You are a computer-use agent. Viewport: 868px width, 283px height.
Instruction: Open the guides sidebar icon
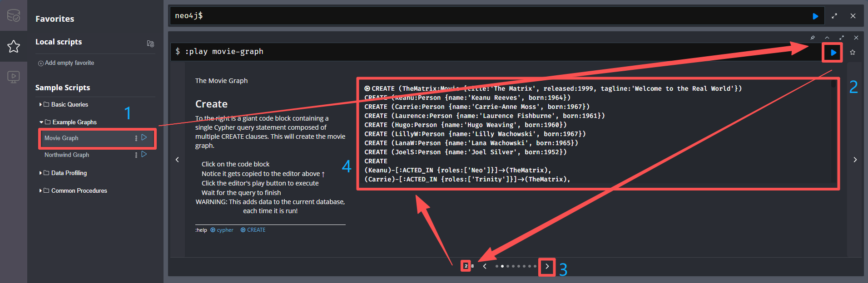pos(14,77)
